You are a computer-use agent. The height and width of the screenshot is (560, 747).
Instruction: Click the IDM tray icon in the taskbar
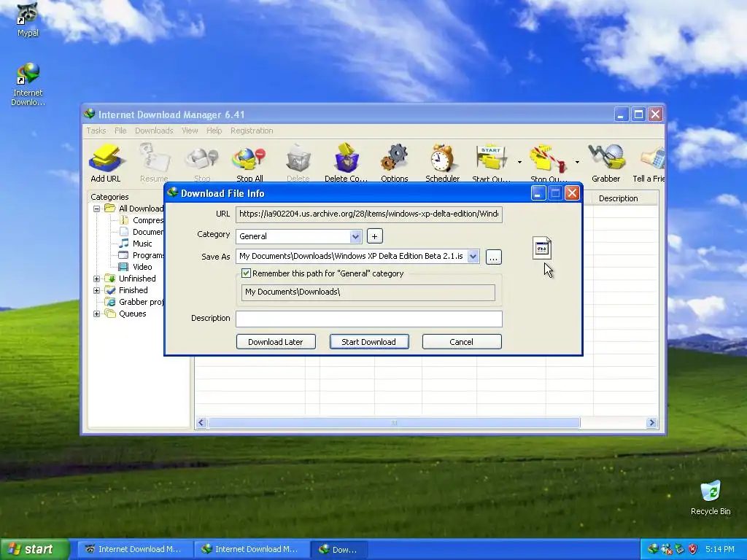(653, 549)
